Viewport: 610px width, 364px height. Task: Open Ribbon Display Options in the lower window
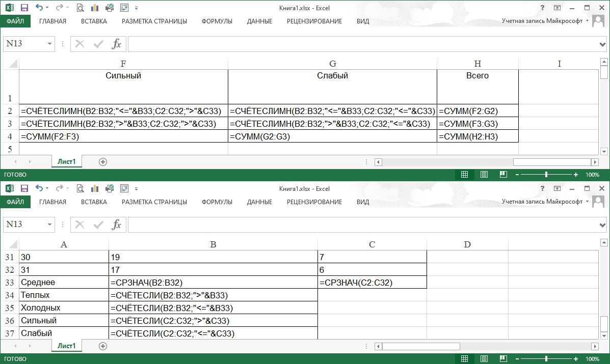click(x=557, y=188)
